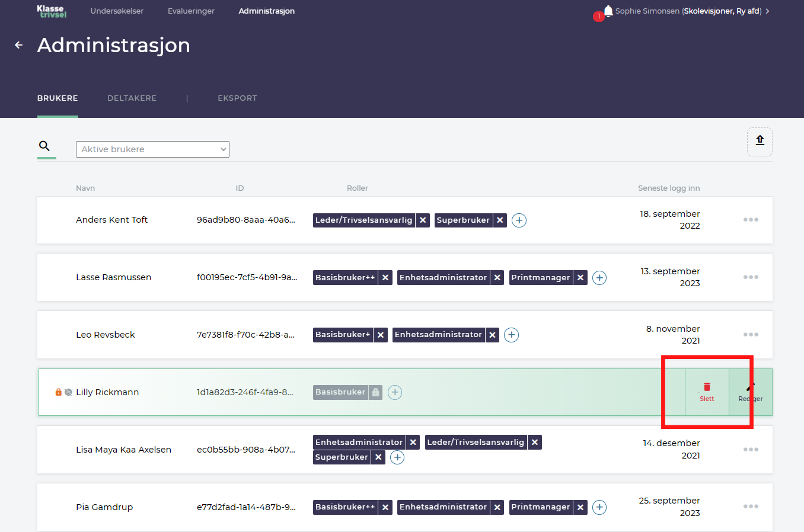Open the notification bell
The height and width of the screenshot is (532, 804).
tap(608, 11)
